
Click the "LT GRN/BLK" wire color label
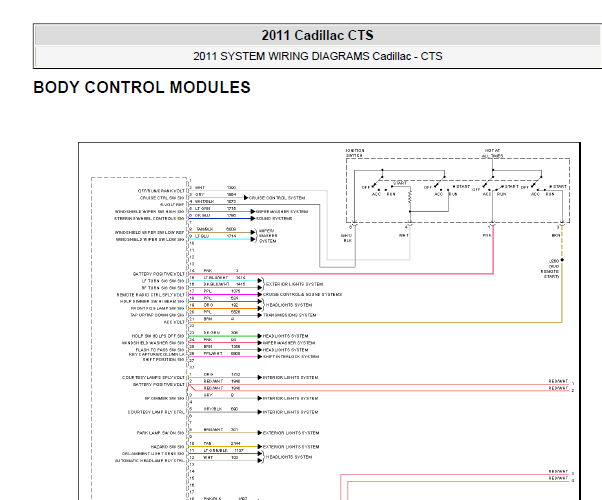(x=215, y=450)
